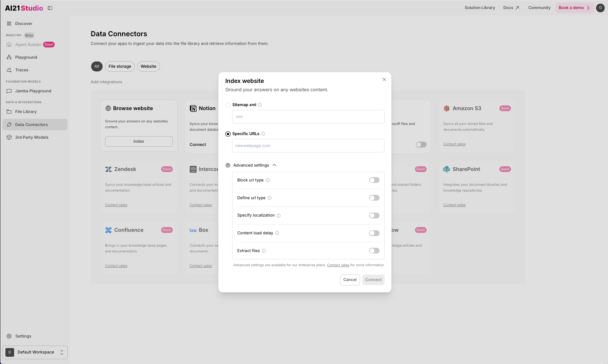Click the Advanced settings gear icon

[228, 165]
